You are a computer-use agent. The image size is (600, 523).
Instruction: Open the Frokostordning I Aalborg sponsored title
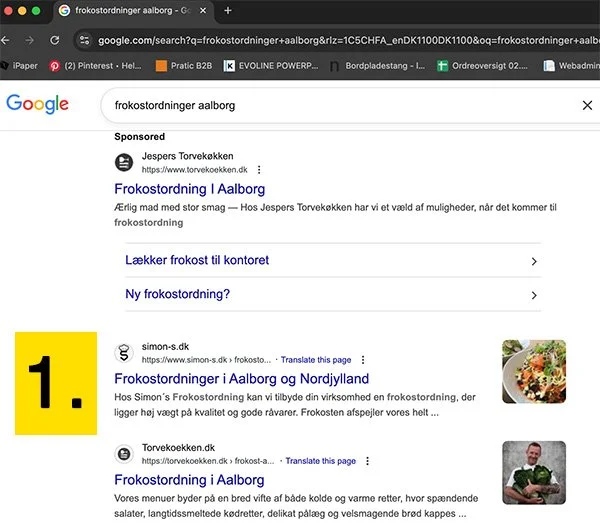pyautogui.click(x=189, y=189)
